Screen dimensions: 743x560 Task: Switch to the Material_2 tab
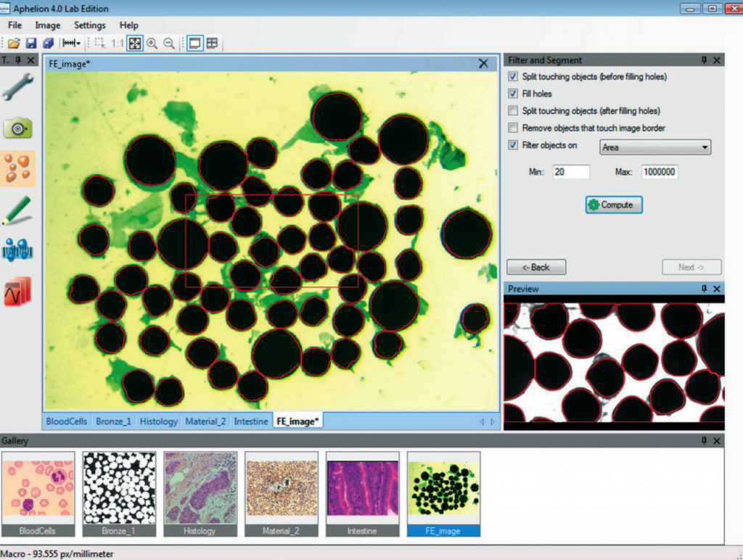[205, 421]
